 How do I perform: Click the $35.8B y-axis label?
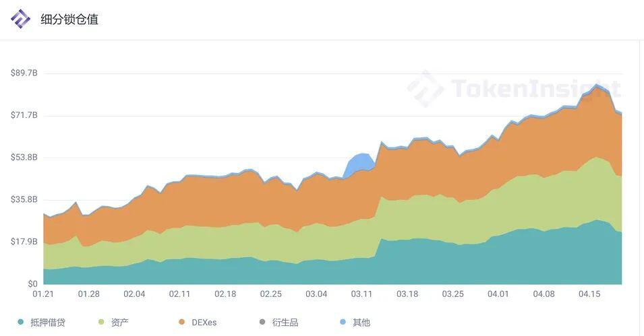tap(24, 199)
